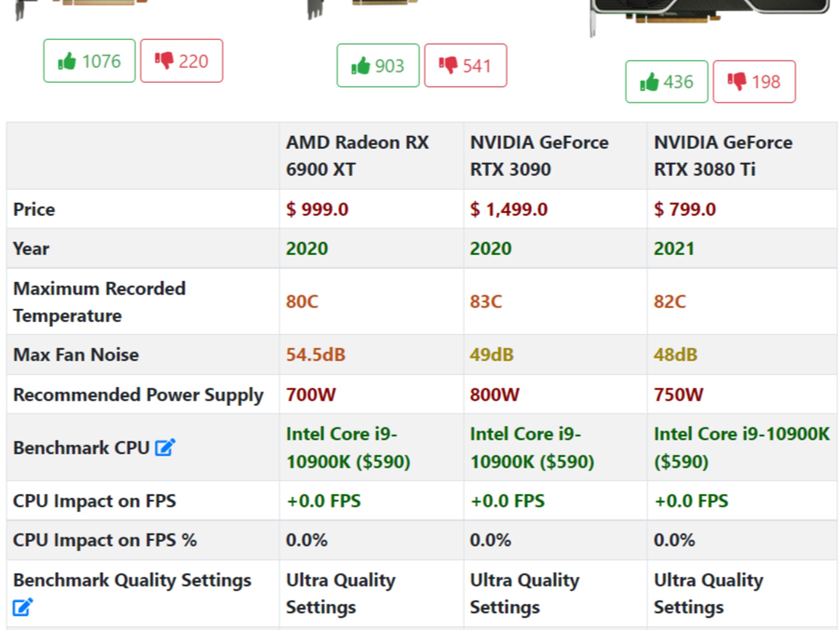Click the NVIDIA GeForce RTX 3090 column header
The width and height of the screenshot is (840, 630).
coord(539,156)
